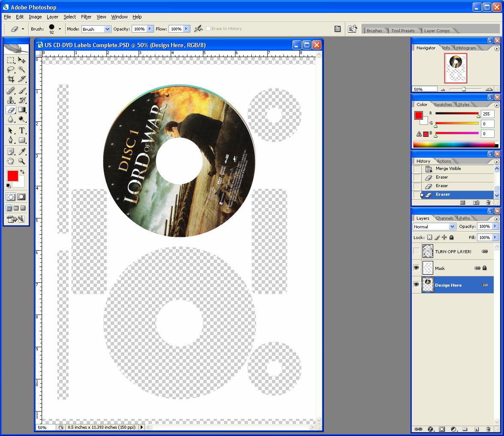
Task: Select the Slice tool
Action: point(21,79)
